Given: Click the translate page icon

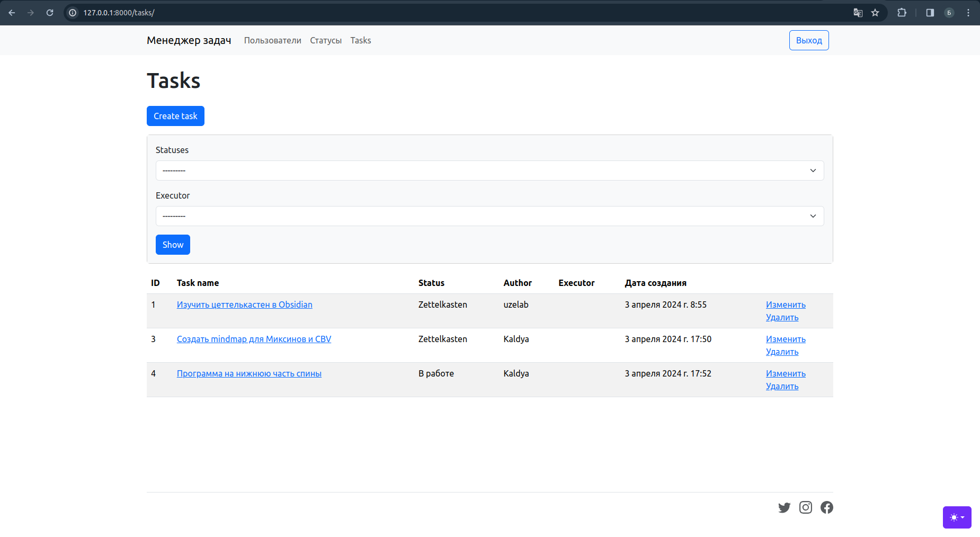Looking at the screenshot, I should tap(858, 13).
